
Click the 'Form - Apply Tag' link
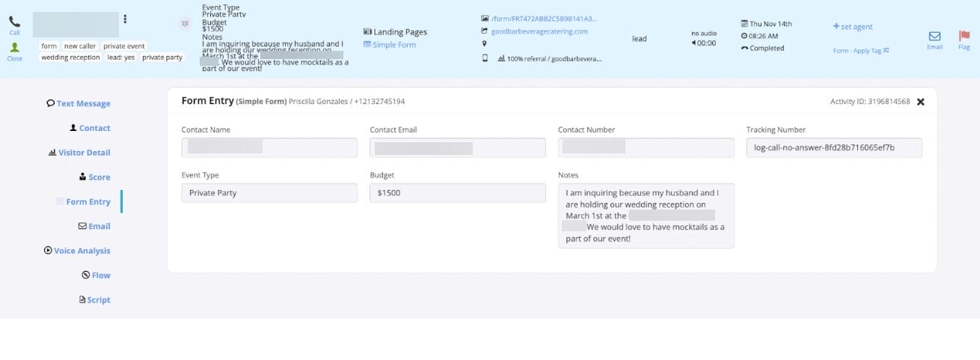tap(857, 51)
